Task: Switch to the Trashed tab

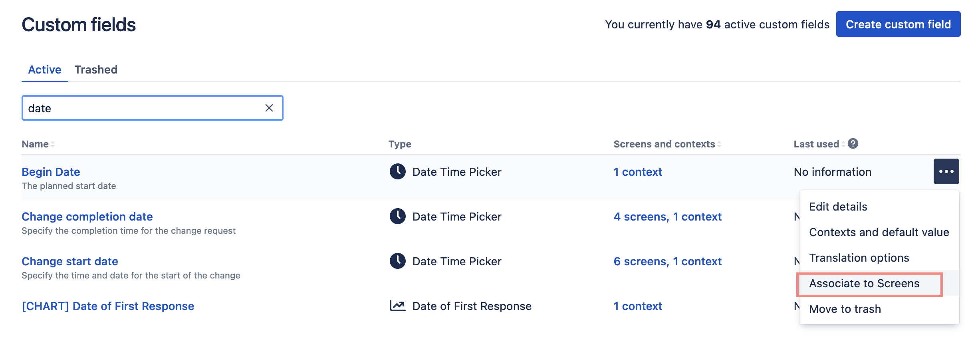Action: coord(96,70)
